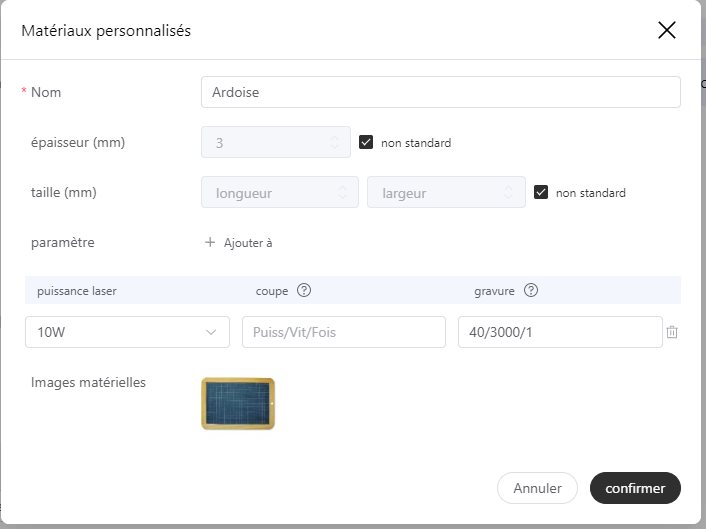The image size is (706, 529).
Task: Uncheck non standard for épaisseur
Action: tap(366, 142)
